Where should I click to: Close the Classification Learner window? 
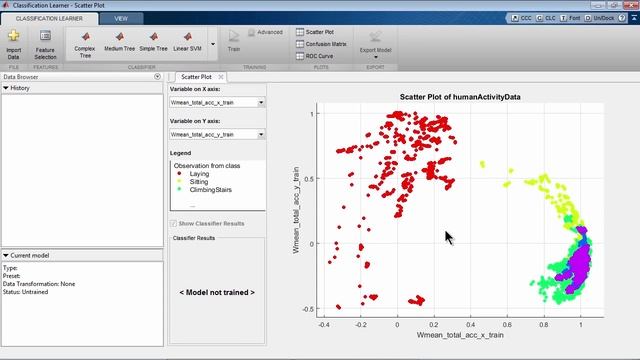coord(630,5)
